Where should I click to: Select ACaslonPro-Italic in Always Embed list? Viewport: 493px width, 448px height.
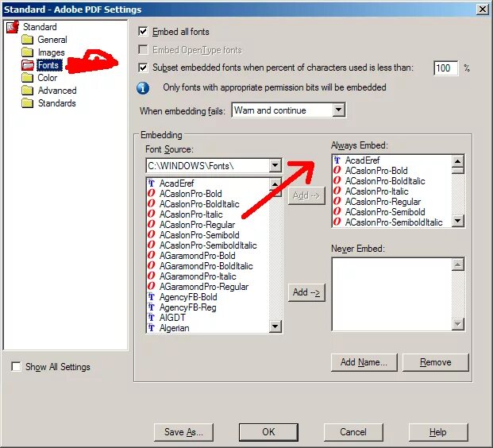tap(376, 191)
